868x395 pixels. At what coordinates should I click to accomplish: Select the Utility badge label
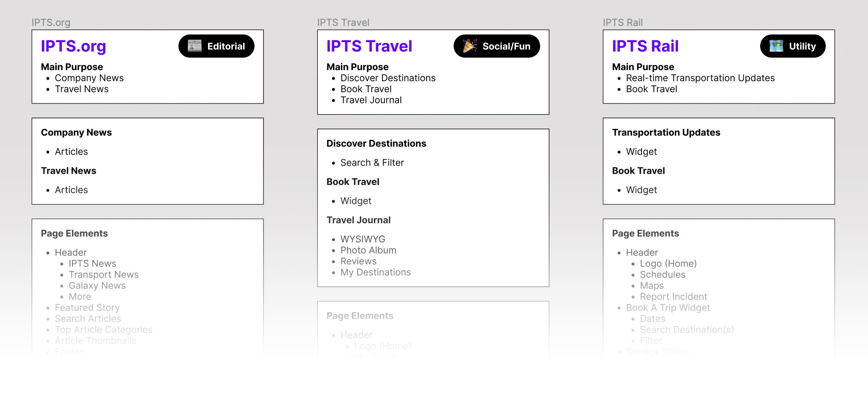(802, 46)
